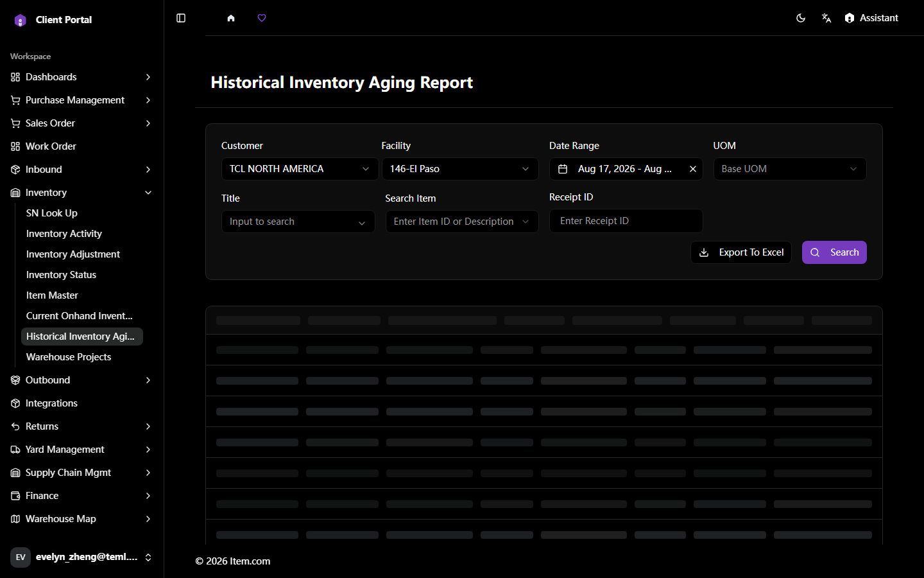Screen dimensions: 924x578
Task: Clear the Date Range selection
Action: [x=693, y=169]
